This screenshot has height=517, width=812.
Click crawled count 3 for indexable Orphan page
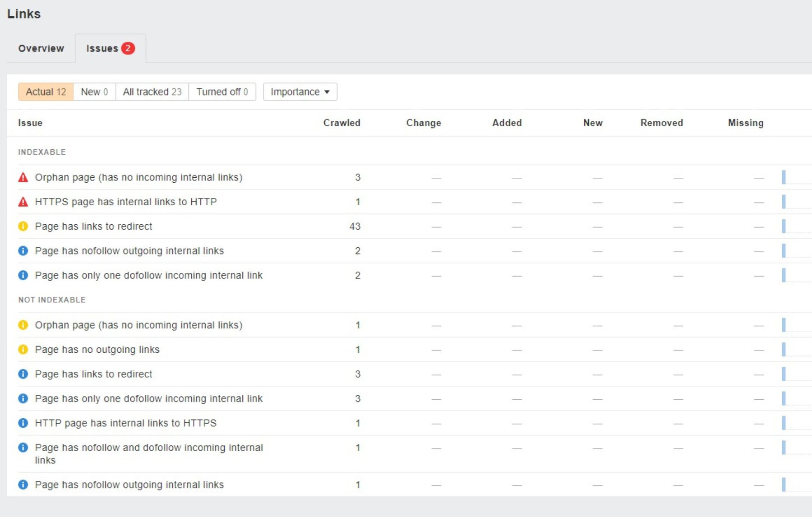tap(358, 177)
